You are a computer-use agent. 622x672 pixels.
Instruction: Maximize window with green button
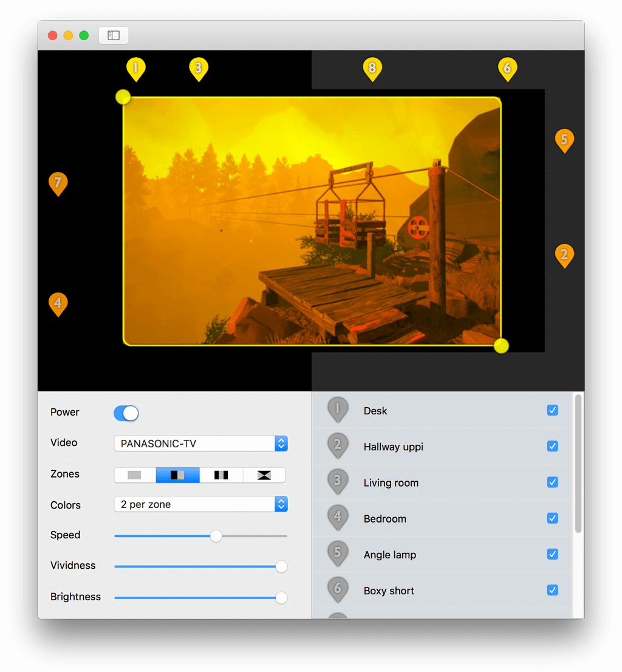click(84, 35)
